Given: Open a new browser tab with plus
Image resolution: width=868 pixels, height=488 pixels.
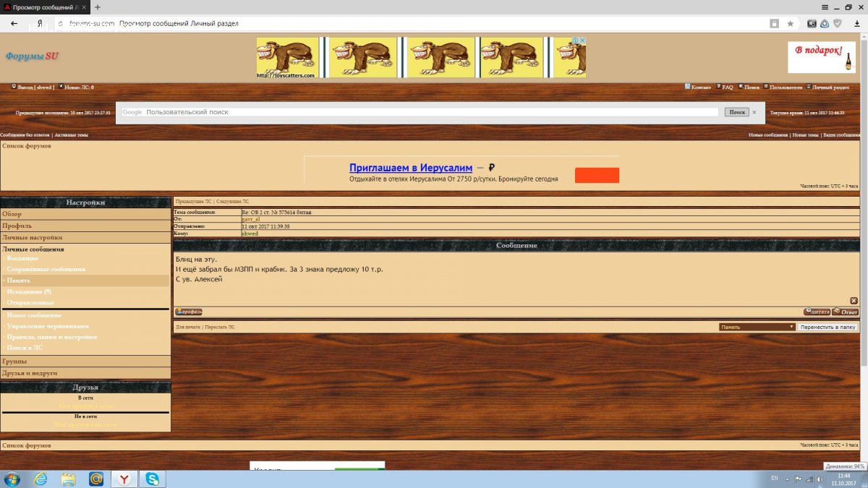Looking at the screenshot, I should point(98,7).
